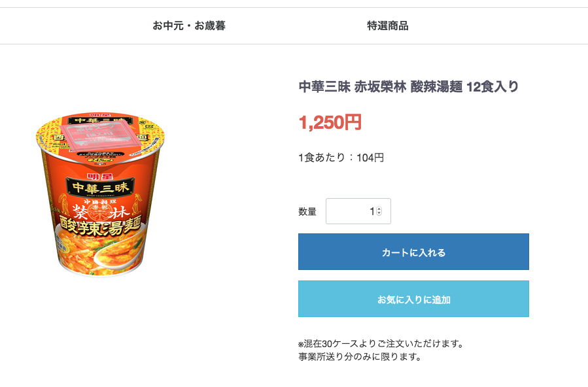Add item via お気に入りに追加 button

[x=413, y=300]
